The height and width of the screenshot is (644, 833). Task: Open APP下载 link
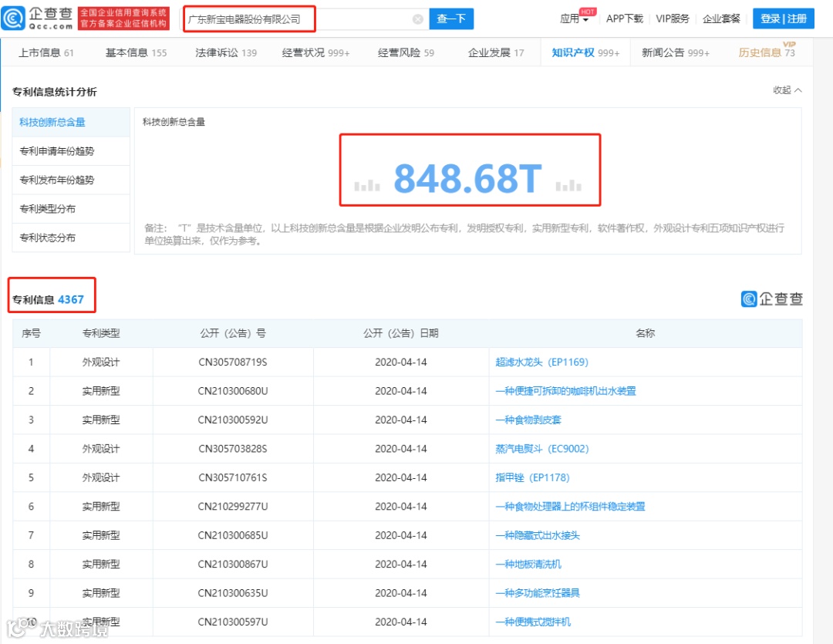[624, 19]
